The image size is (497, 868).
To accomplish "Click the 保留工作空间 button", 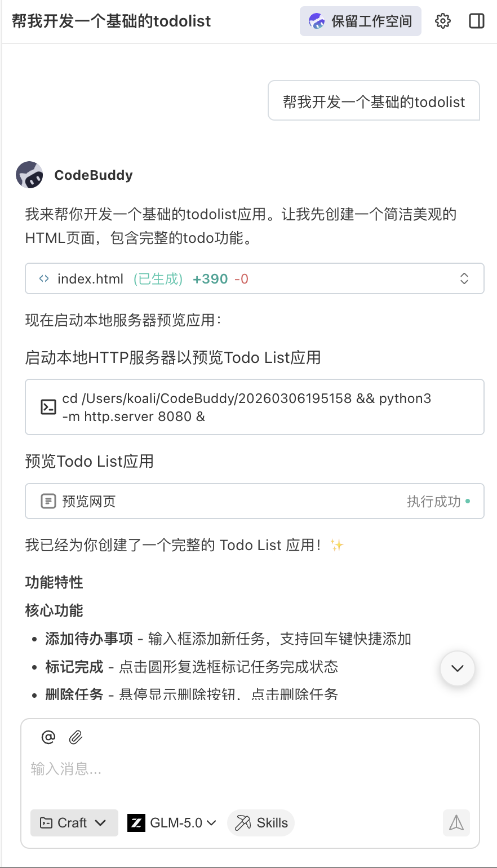I will tap(360, 21).
